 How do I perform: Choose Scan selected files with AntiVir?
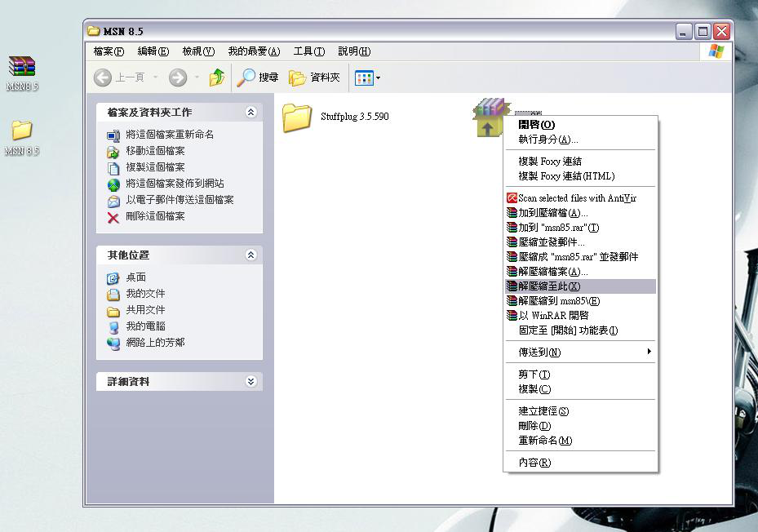[580, 198]
